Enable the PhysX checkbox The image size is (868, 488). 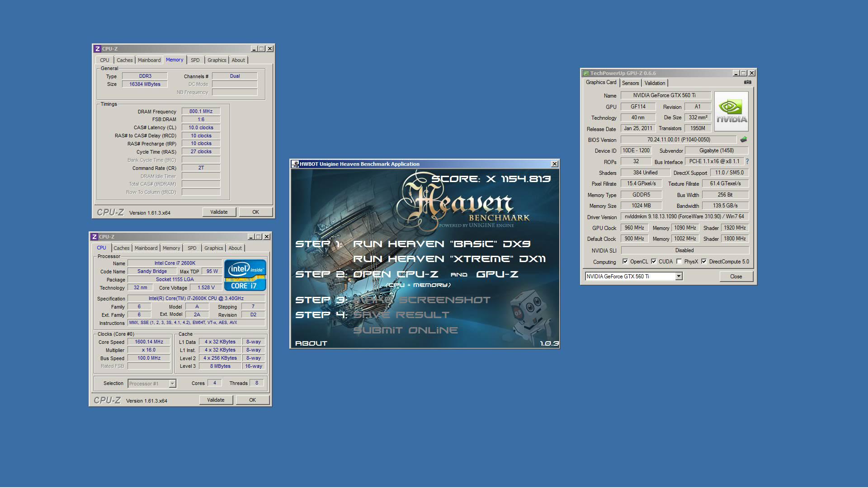[679, 262]
